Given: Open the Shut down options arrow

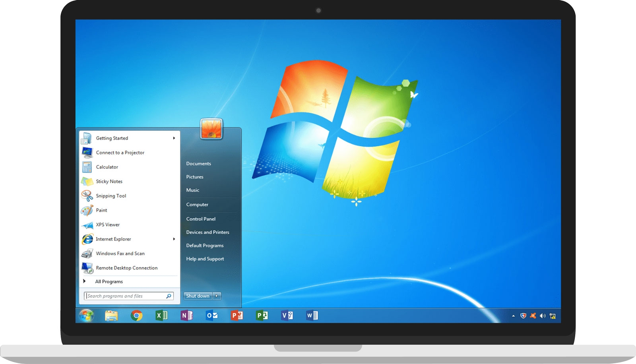Looking at the screenshot, I should tap(217, 296).
